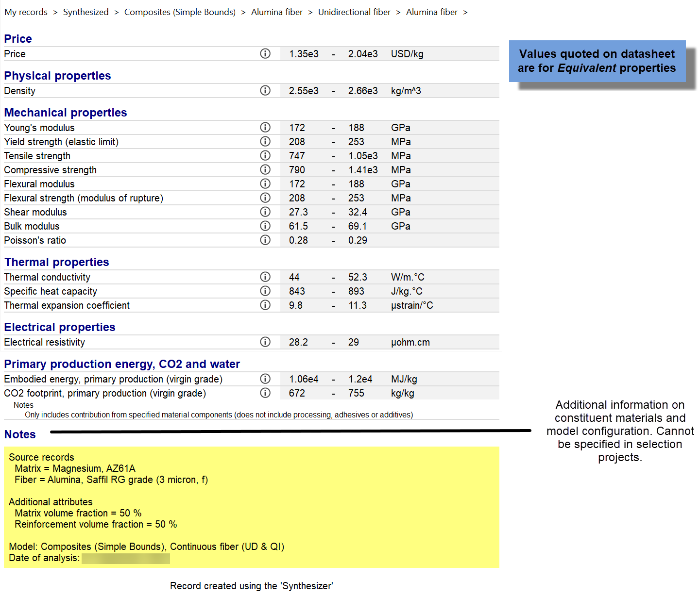Click the Poisson's ratio row label
Viewport: 700px width, 598px height.
click(x=35, y=240)
